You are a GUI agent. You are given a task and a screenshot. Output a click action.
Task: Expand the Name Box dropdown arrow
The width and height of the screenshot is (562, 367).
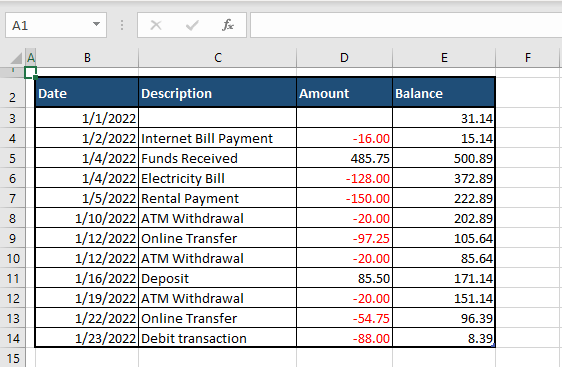click(x=96, y=24)
